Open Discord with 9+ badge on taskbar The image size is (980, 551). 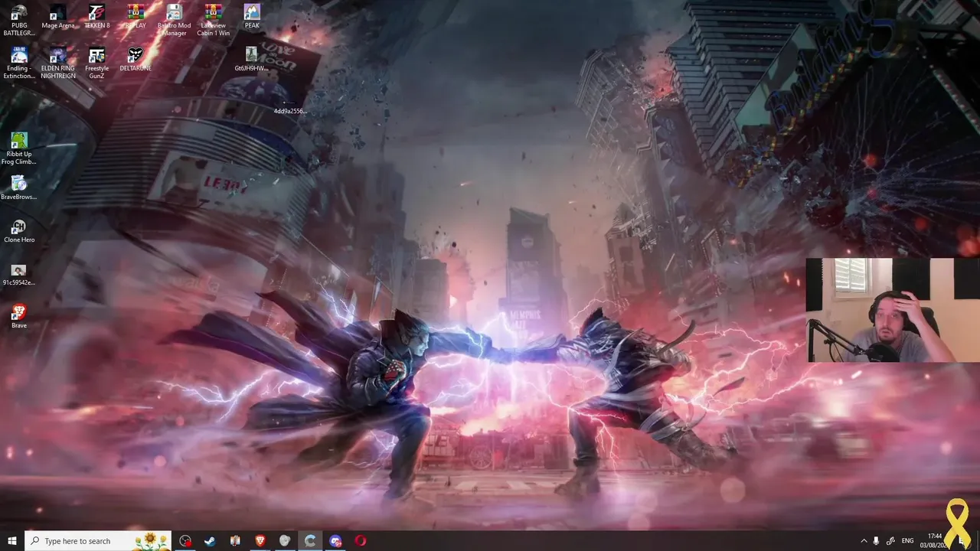(335, 541)
